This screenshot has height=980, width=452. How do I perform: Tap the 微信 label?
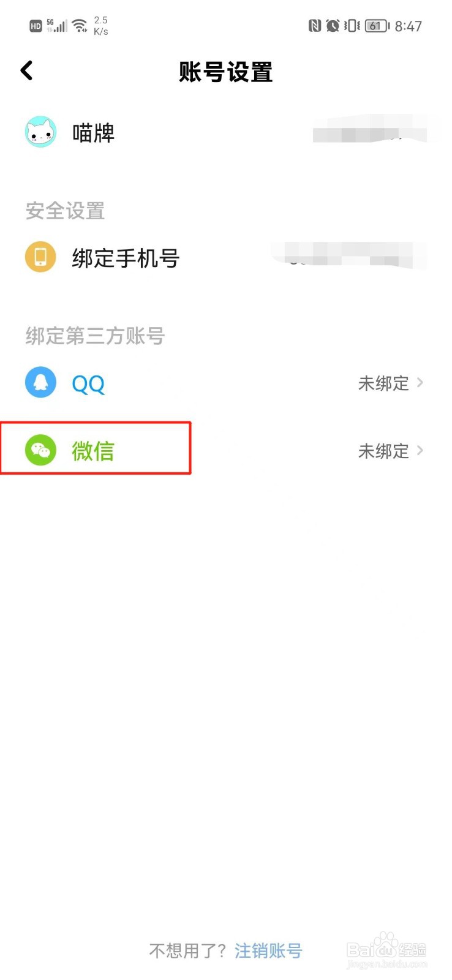pos(93,451)
